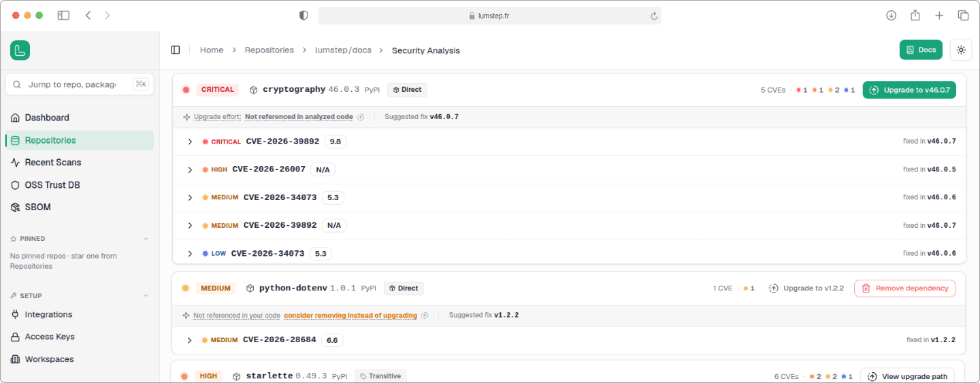Screen dimensions: 980x383
Task: Click Not referenced in analyzed code link
Action: click(x=299, y=117)
